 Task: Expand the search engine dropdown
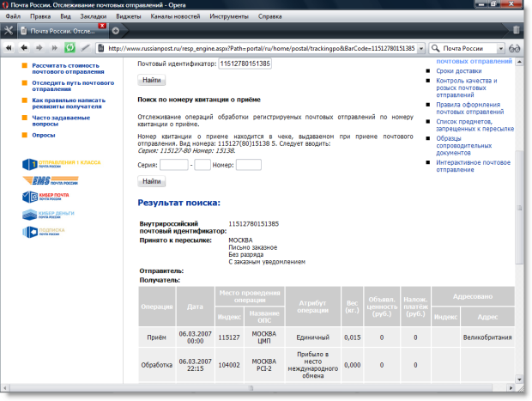pos(501,49)
